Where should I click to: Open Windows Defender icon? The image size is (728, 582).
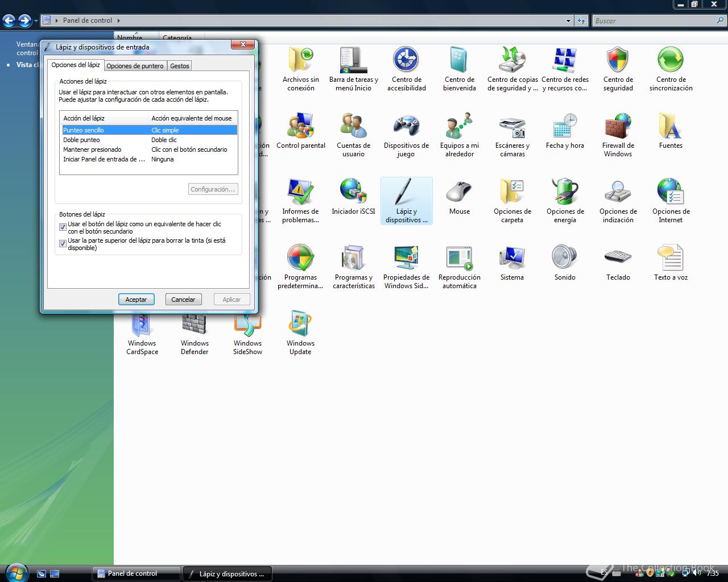pyautogui.click(x=195, y=335)
